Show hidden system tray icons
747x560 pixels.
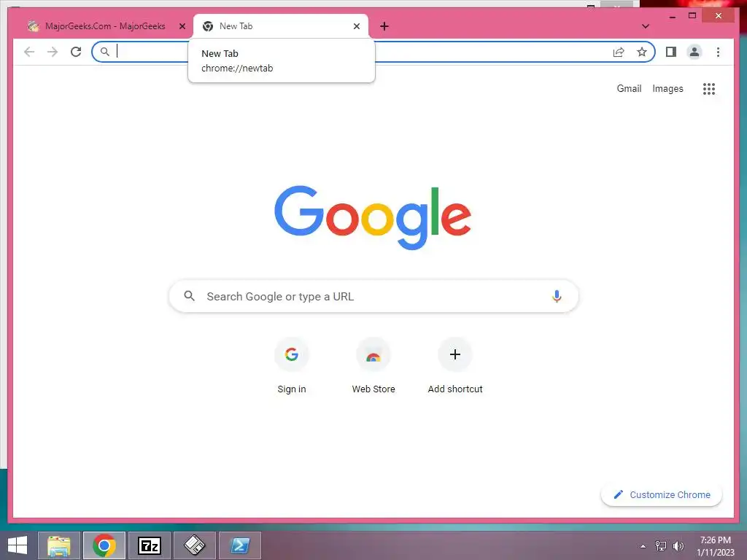(x=643, y=546)
